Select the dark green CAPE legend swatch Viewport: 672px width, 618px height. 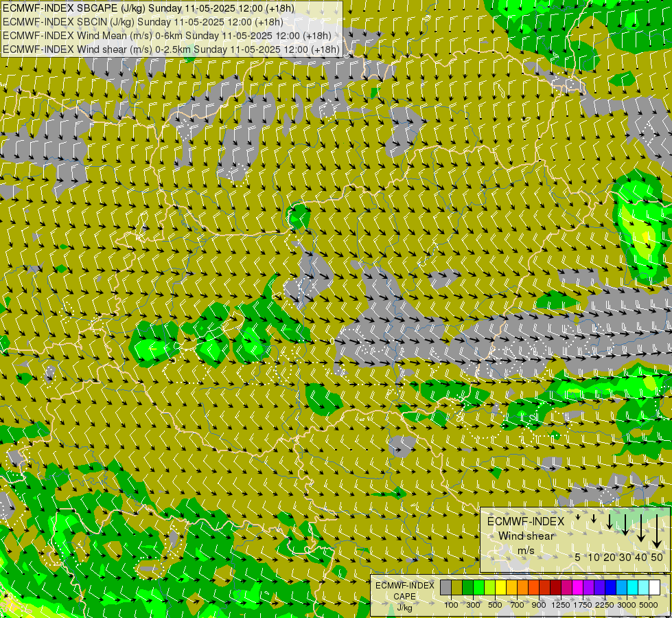point(468,587)
